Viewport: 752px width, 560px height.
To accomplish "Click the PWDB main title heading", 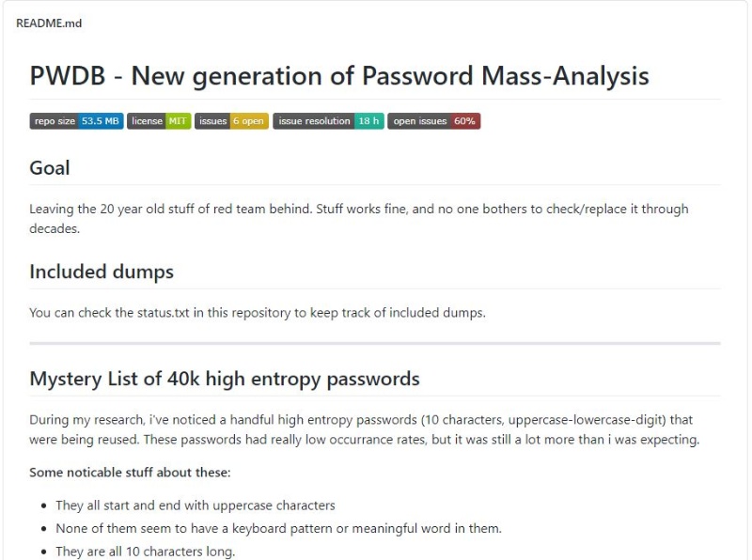I will click(338, 76).
